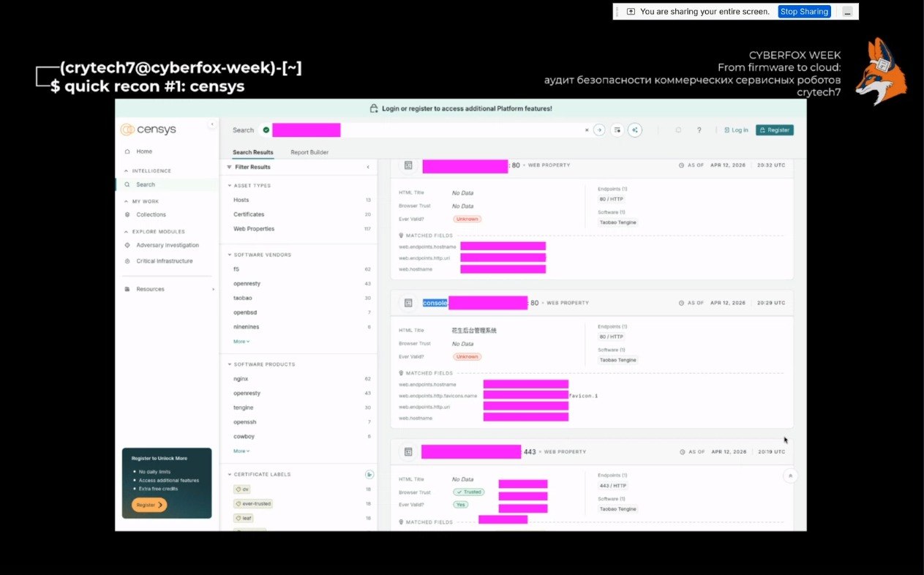Click the 443 / HTTP endpoint tag
Screen dimensions: 924x575
[613, 486]
